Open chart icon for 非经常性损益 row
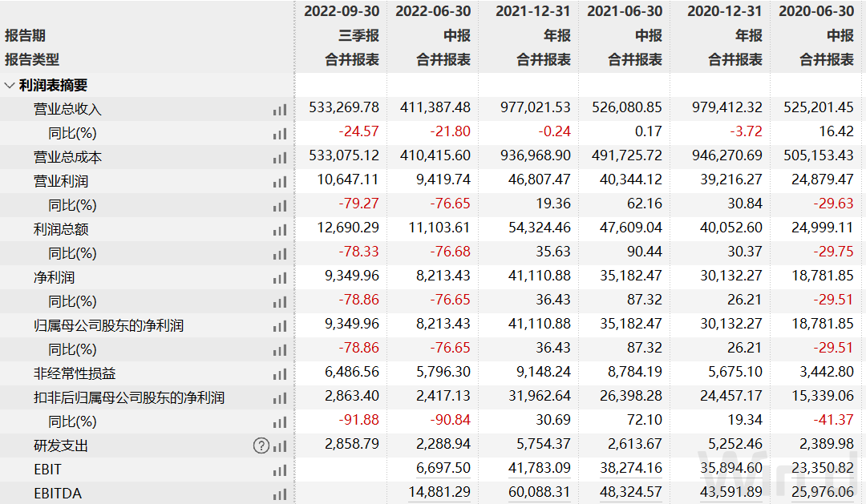 (280, 373)
